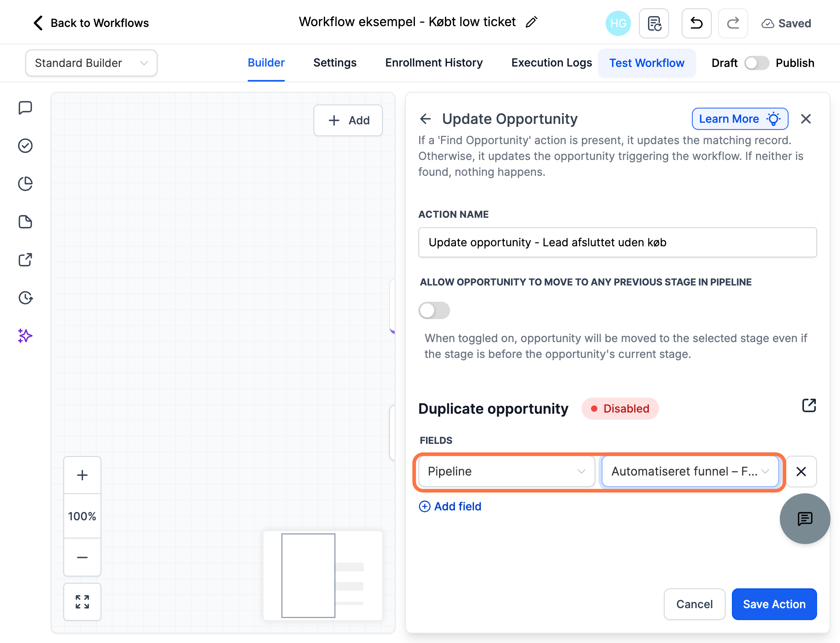Open the Pipeline field dropdown
Image resolution: width=840 pixels, height=643 pixels.
[507, 472]
